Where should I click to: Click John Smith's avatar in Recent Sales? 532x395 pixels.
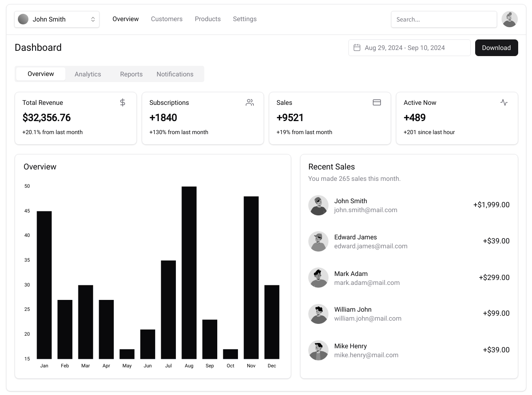tap(318, 205)
